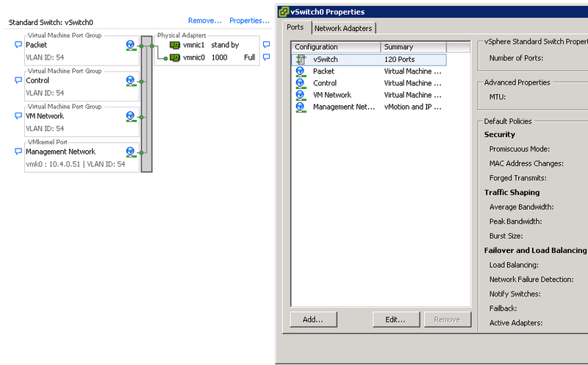Screen dimensions: 588x365
Task: Click the globe network icon in Control port group
Action: point(131,81)
